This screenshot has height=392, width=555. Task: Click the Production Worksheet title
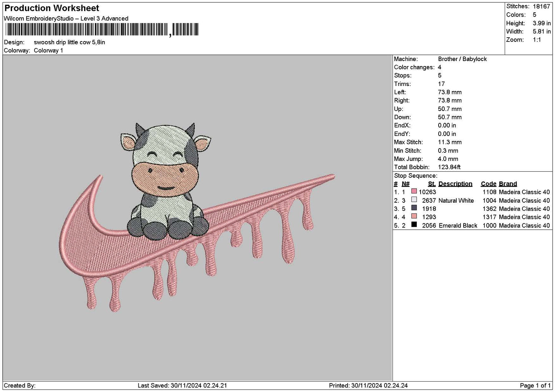[x=52, y=8]
